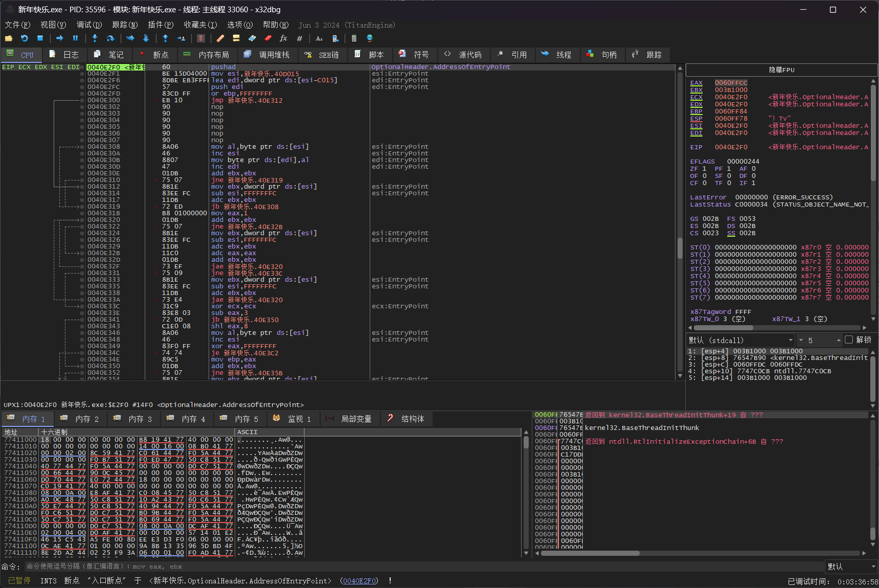Increase argument count spinner from 5

pyautogui.click(x=839, y=340)
